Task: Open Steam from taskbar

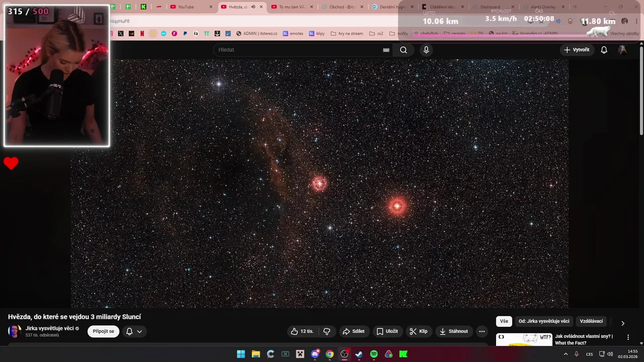Action: click(x=359, y=354)
